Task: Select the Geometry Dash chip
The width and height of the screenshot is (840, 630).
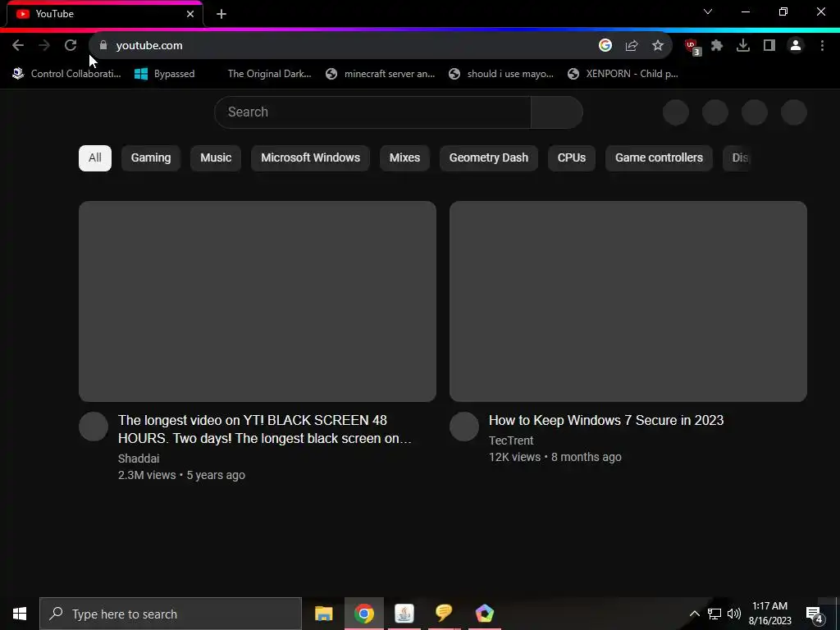Action: point(489,158)
